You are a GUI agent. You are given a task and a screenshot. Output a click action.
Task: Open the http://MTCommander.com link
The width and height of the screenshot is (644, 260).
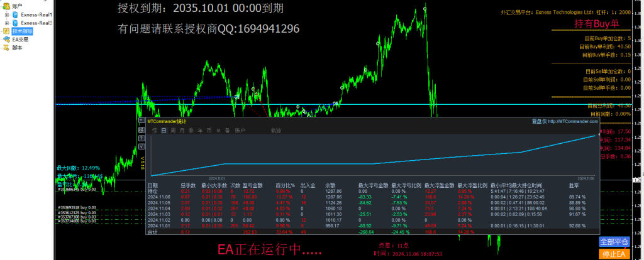(x=572, y=121)
